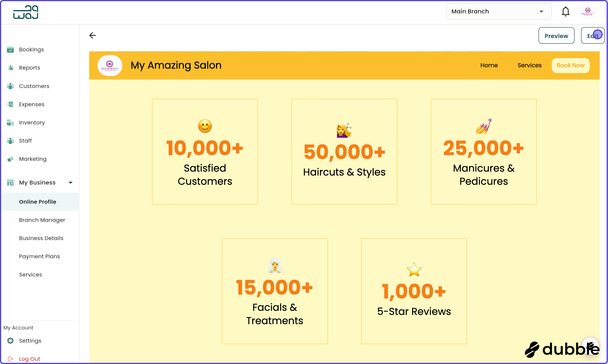
Task: Select Home in the salon navigation
Action: click(489, 65)
